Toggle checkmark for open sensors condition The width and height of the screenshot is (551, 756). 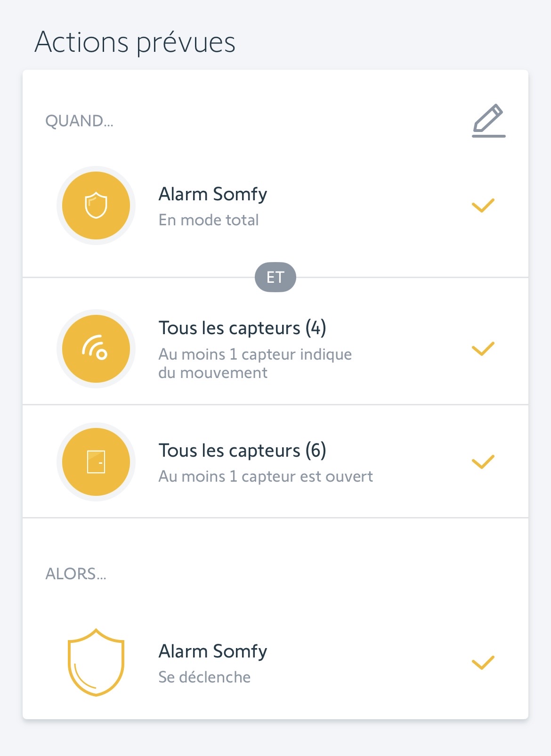coord(483,462)
